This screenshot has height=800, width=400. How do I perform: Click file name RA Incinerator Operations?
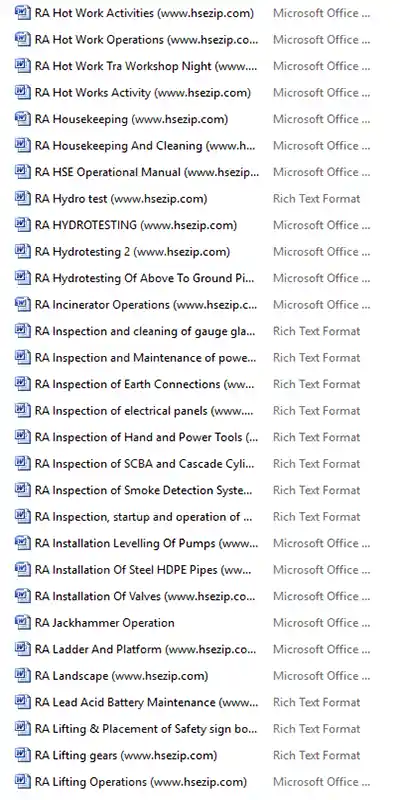click(146, 305)
